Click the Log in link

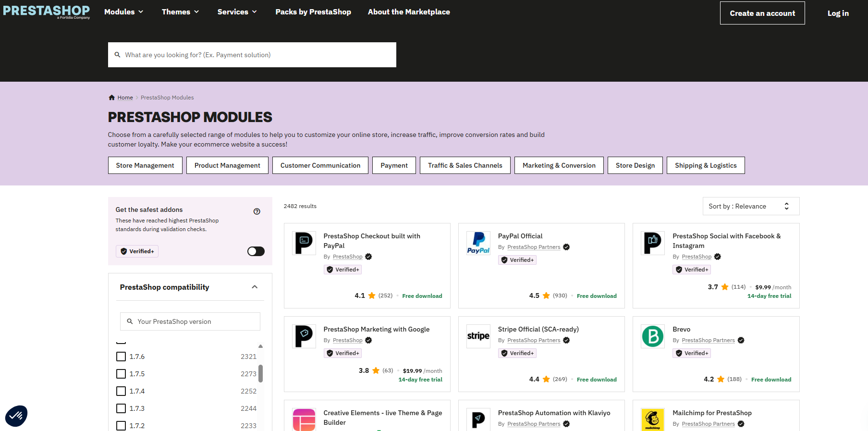click(838, 13)
